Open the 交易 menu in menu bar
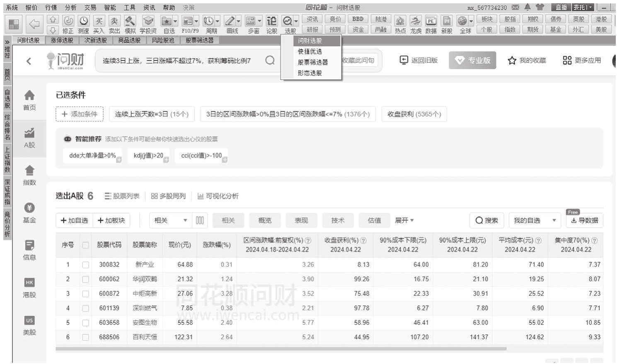617x364 pixels. pyautogui.click(x=90, y=7)
